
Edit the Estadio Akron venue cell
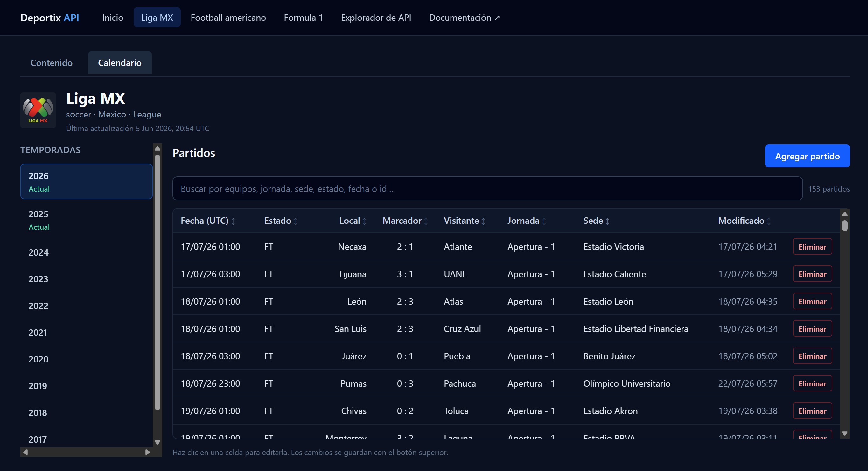[x=610, y=411]
